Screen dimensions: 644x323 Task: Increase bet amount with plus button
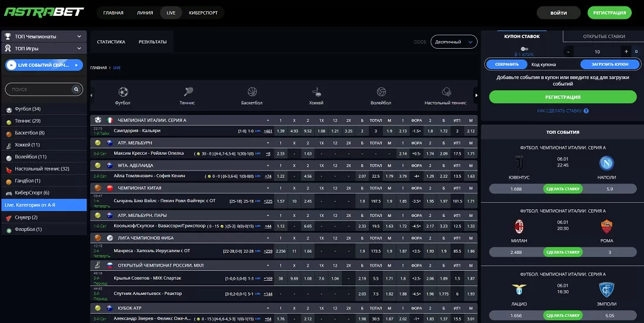coord(626,52)
